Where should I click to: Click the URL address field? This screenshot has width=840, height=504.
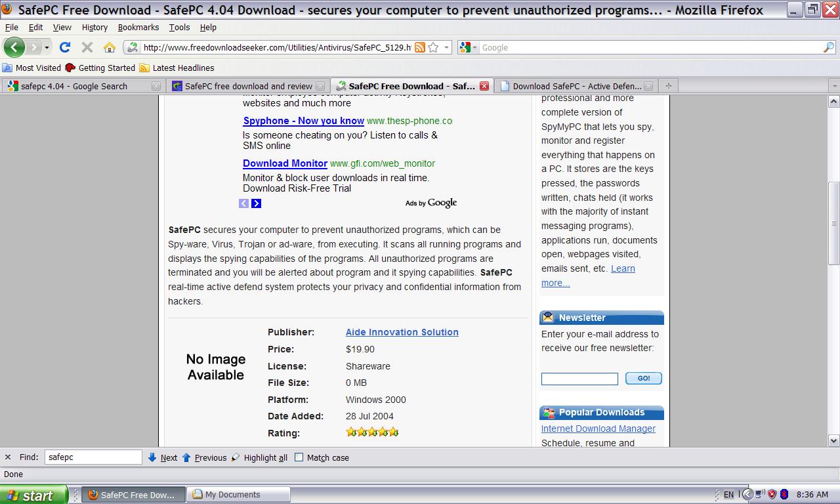point(277,47)
